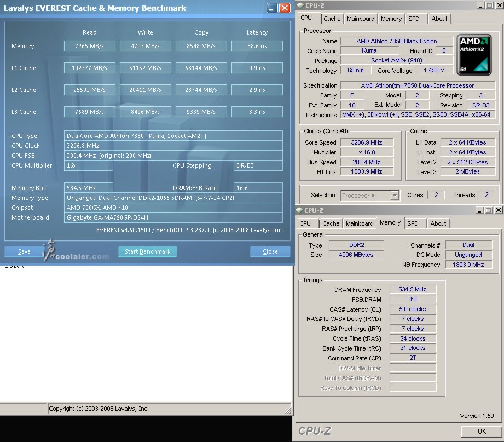Click the DRAM Frequency 534.5 MHz value
This screenshot has width=504, height=442.
point(413,290)
